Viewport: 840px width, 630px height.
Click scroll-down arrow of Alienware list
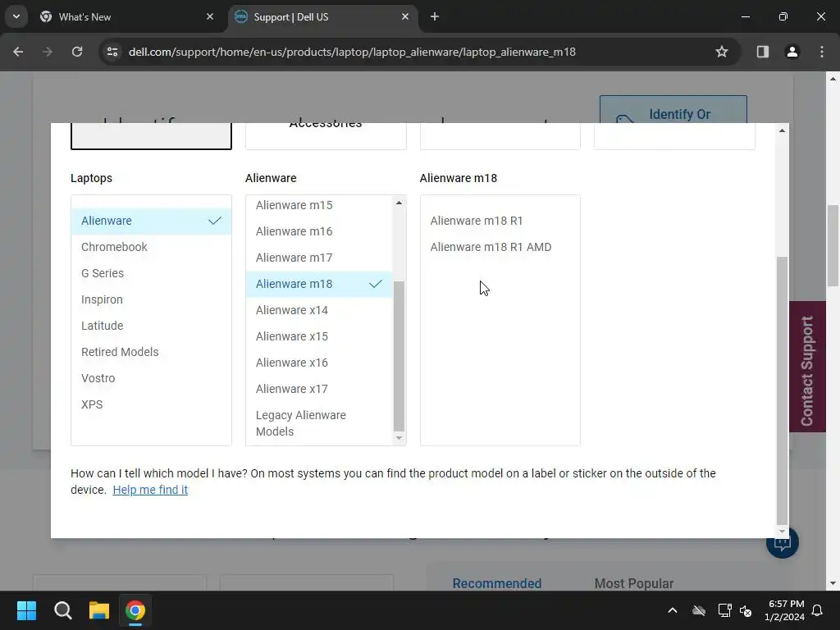pos(399,438)
